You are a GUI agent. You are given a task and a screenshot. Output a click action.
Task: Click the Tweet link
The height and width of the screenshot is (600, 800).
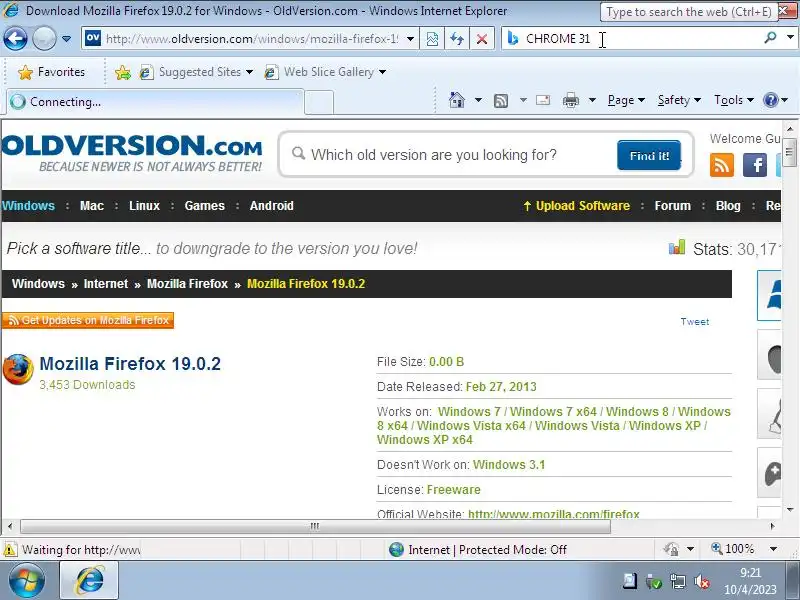coord(695,321)
